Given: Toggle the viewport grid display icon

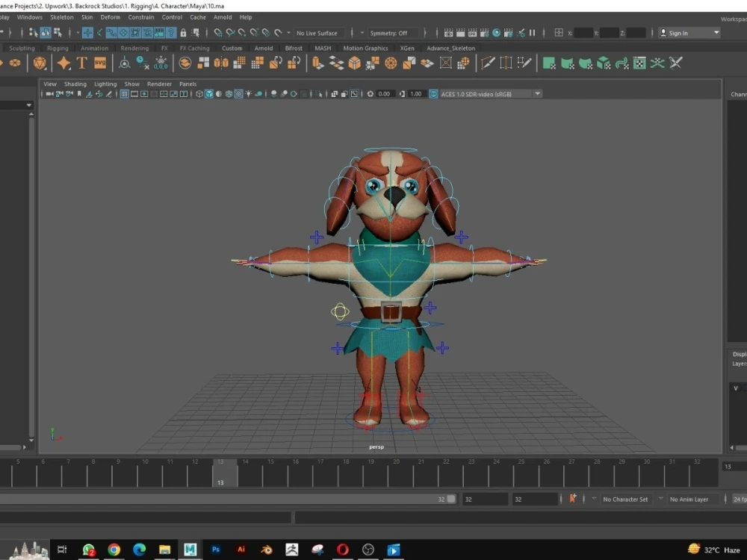Looking at the screenshot, I should [x=123, y=93].
